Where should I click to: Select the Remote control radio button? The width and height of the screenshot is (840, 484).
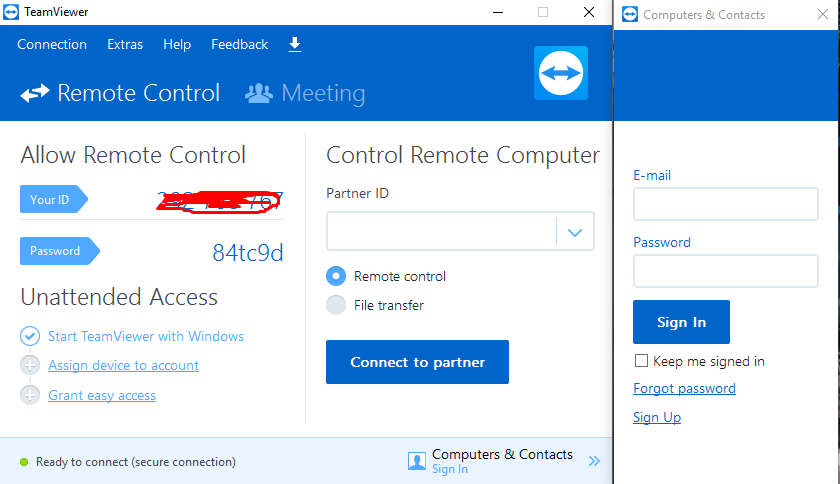coord(336,276)
